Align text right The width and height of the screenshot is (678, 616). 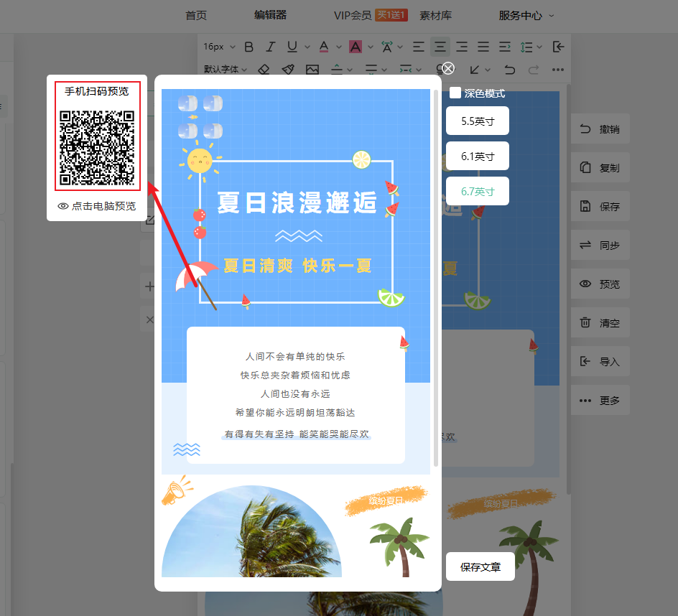[x=462, y=47]
